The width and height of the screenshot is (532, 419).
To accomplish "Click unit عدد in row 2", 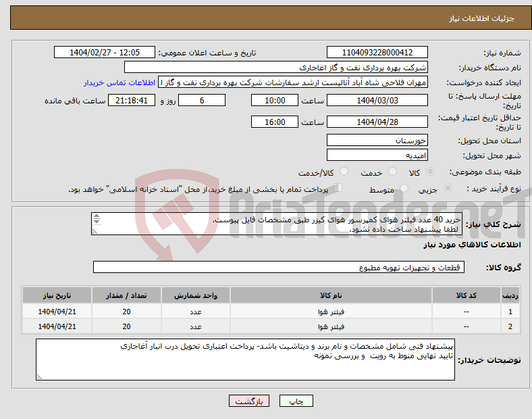I will tap(196, 326).
